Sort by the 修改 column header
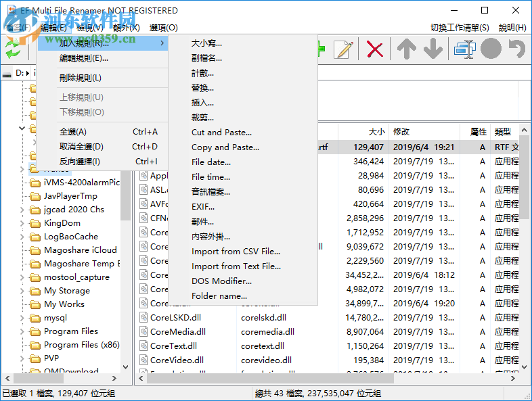 pyautogui.click(x=424, y=132)
